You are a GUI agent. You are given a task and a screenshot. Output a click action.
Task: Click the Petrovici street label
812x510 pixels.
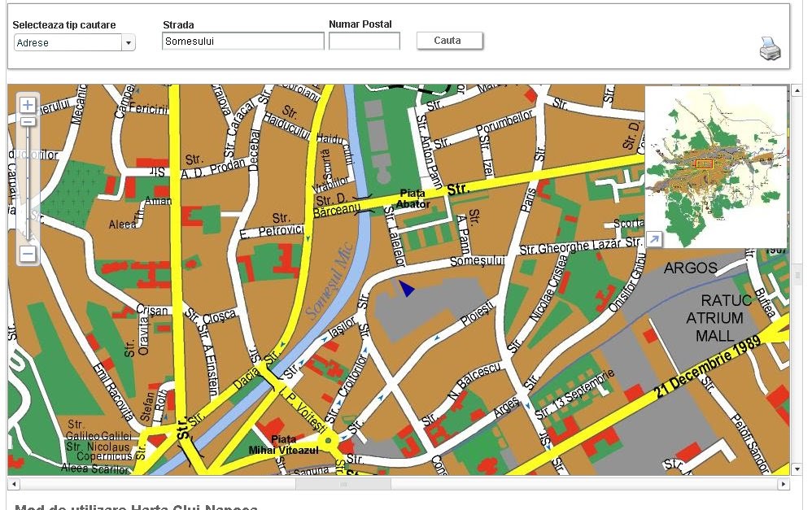pyautogui.click(x=280, y=231)
